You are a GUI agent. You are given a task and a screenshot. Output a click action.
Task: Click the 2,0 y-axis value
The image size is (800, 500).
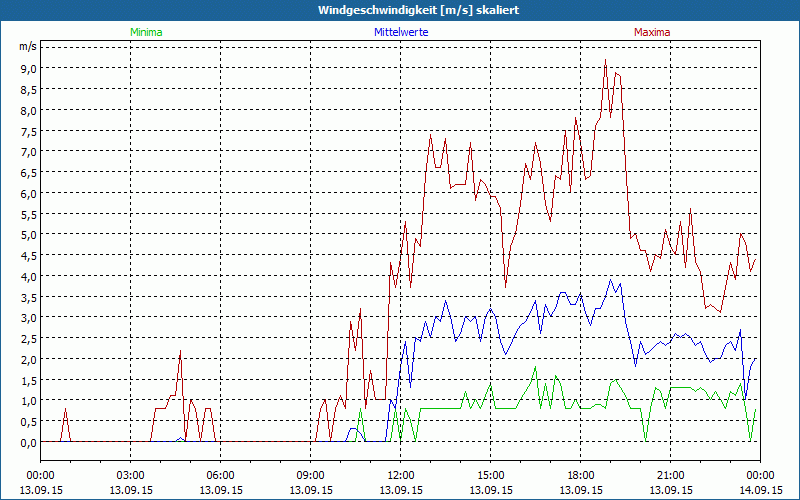click(x=29, y=359)
